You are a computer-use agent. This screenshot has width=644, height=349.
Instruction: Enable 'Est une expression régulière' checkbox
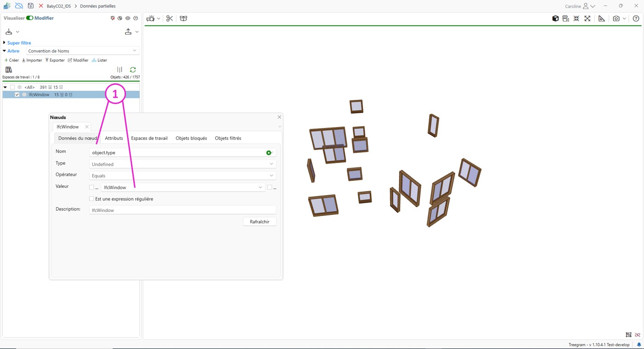click(92, 199)
